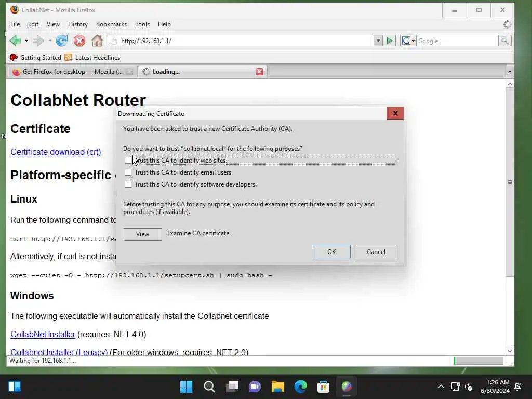Click the muted volume tray icon
The height and width of the screenshot is (399, 532).
coord(469,387)
